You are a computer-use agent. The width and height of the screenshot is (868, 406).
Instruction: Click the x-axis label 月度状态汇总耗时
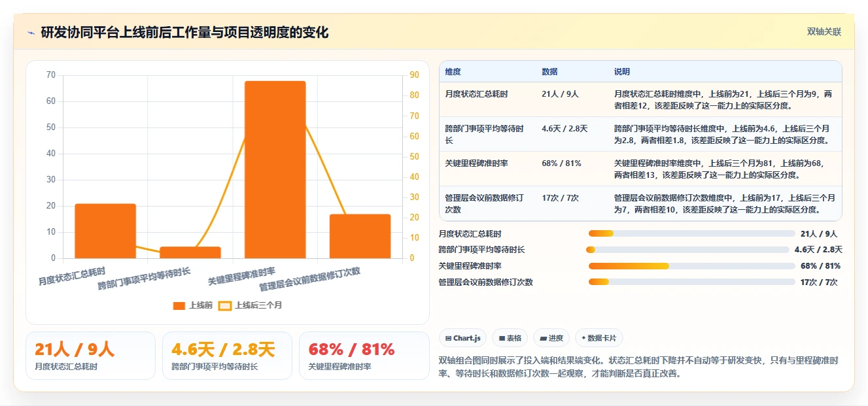(71, 276)
